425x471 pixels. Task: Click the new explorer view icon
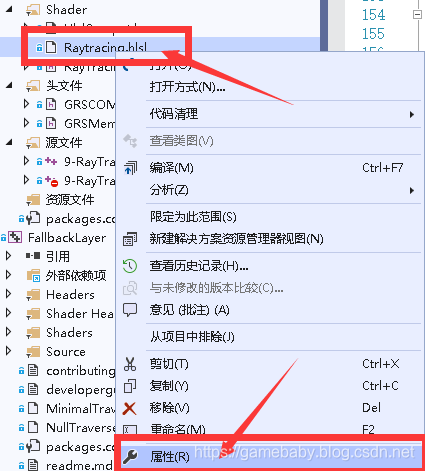tap(130, 239)
